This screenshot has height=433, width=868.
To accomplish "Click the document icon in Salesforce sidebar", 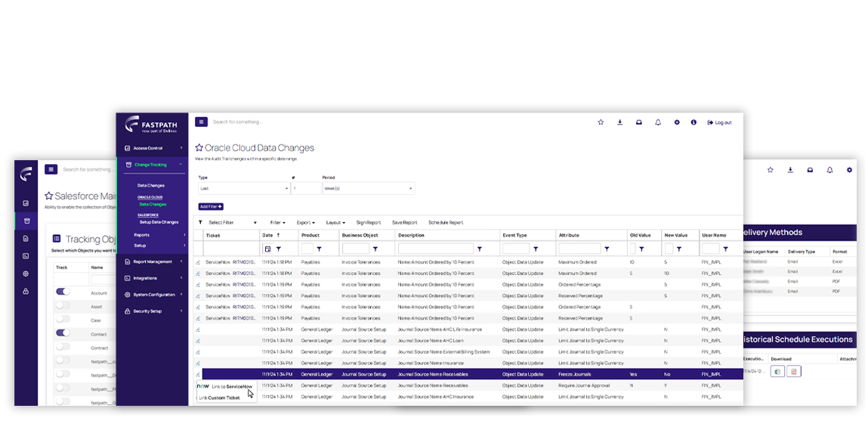I will tap(26, 239).
